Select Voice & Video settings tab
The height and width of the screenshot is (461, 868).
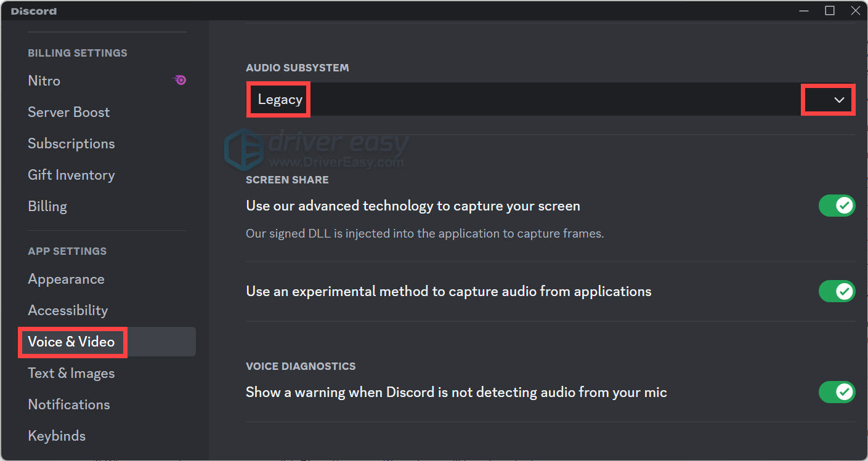click(71, 342)
